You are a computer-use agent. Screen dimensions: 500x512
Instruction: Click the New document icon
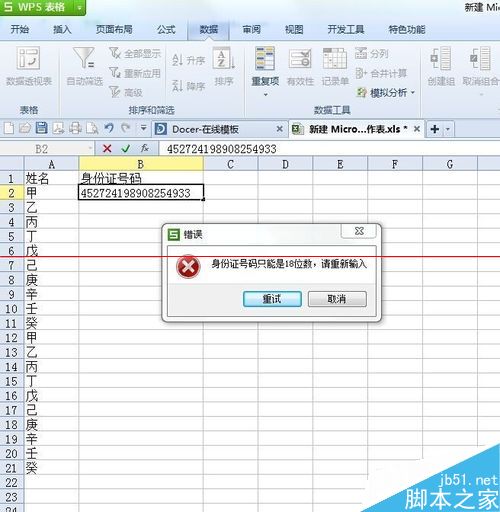[x=9, y=129]
